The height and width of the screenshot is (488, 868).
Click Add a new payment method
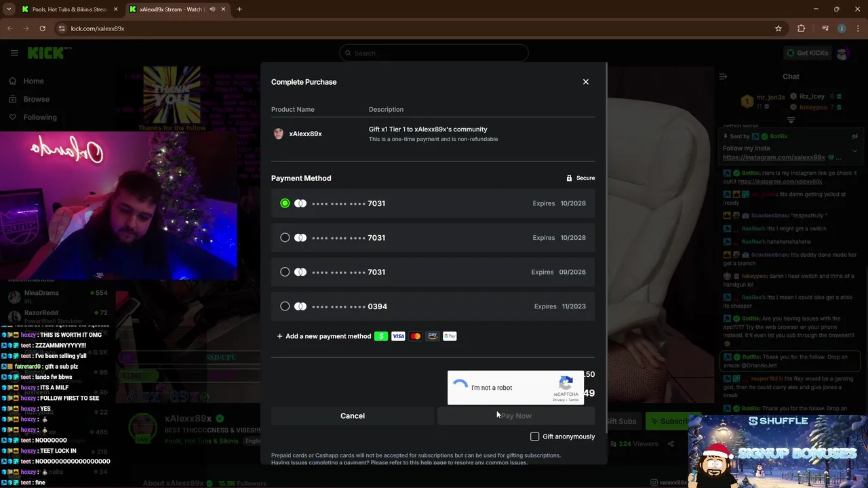pos(324,336)
